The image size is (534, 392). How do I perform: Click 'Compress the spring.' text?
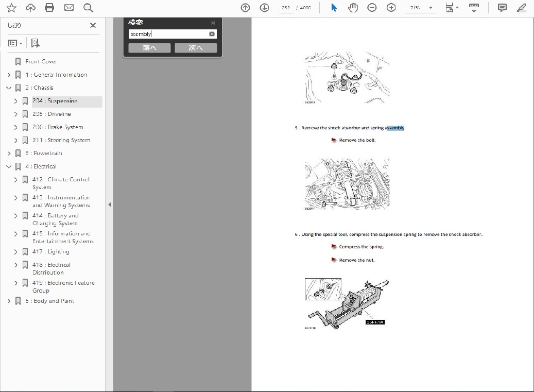point(361,247)
